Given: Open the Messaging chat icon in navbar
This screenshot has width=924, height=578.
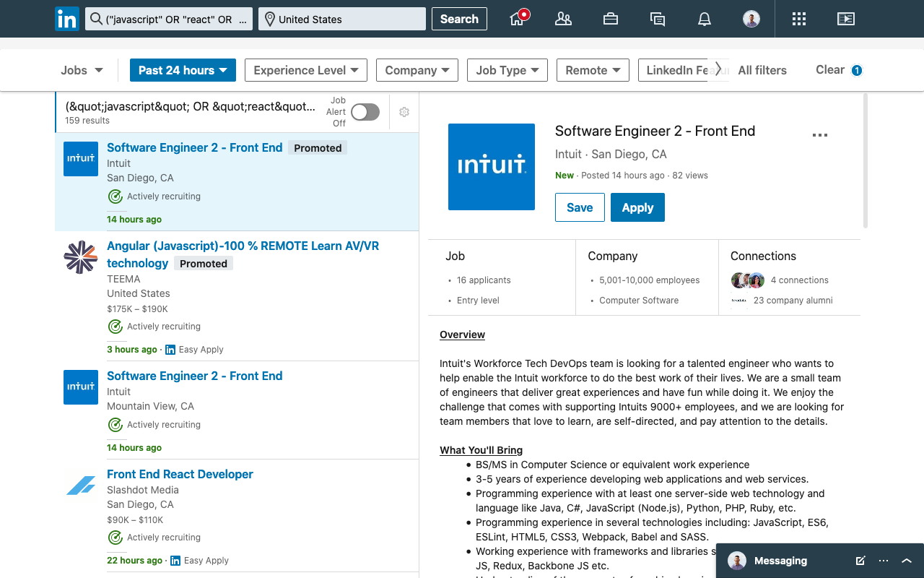Looking at the screenshot, I should tap(658, 20).
